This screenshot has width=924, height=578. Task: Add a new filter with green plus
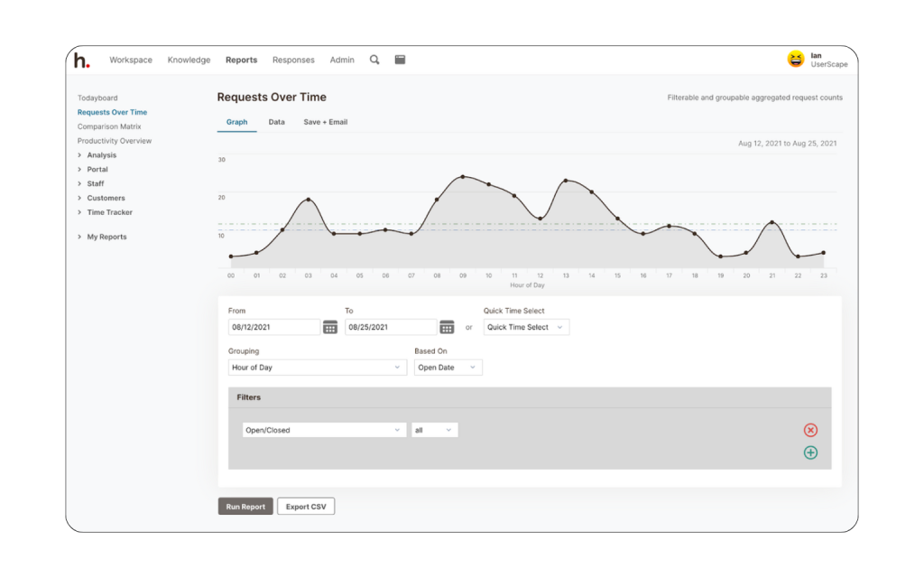(x=810, y=452)
